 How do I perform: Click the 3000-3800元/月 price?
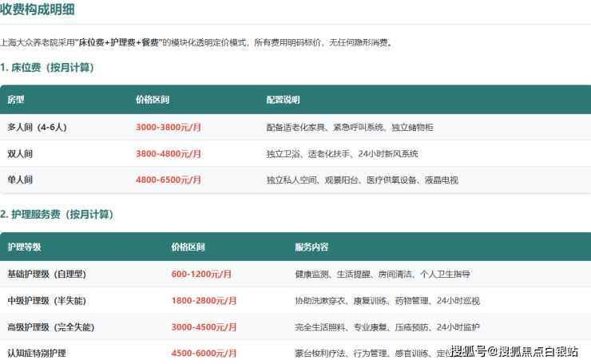click(x=169, y=127)
